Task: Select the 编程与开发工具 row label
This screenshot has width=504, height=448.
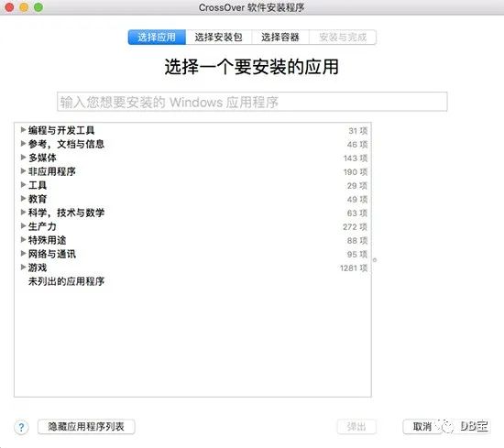Action: tap(61, 130)
